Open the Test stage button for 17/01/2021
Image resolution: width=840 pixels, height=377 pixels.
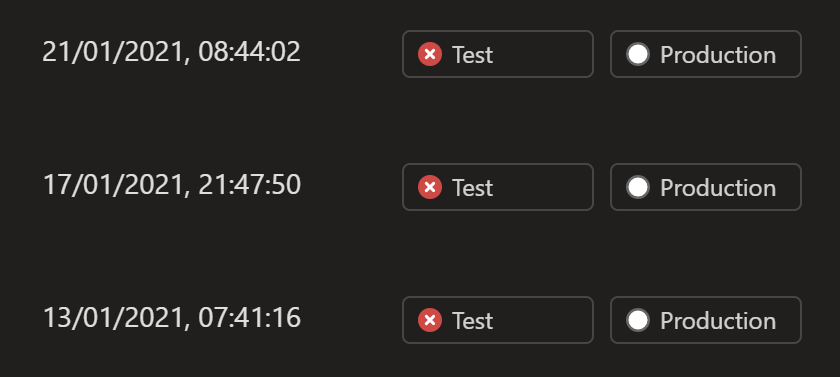498,187
